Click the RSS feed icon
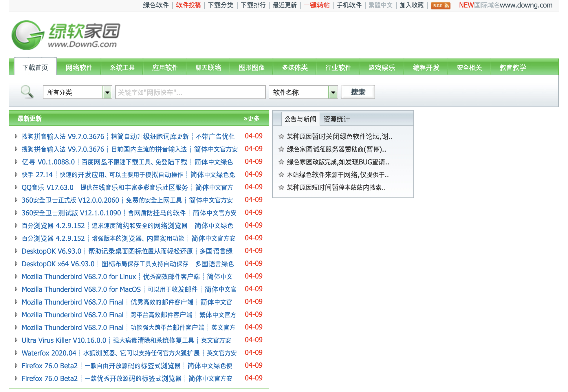 [440, 6]
